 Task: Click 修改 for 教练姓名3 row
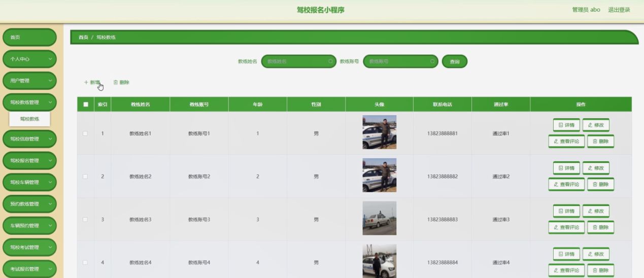(x=596, y=211)
